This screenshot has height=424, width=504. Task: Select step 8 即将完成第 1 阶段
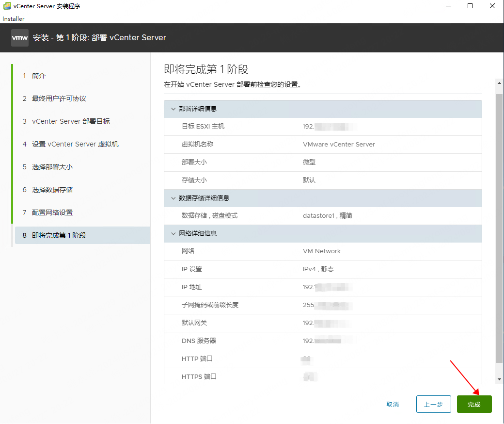point(82,235)
